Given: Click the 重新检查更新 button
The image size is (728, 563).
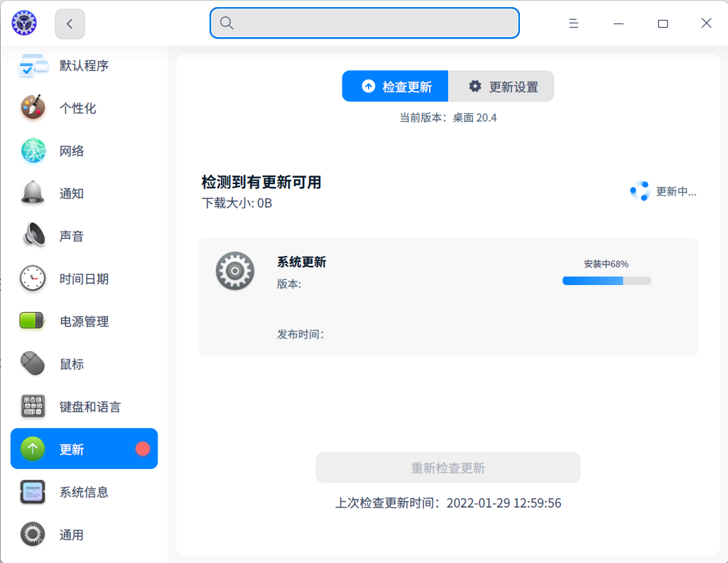Looking at the screenshot, I should pyautogui.click(x=447, y=467).
